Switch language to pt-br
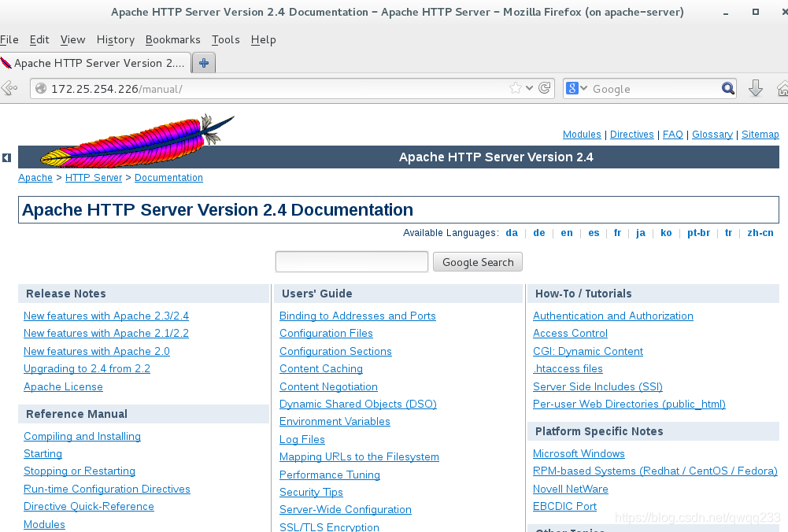 (x=698, y=233)
